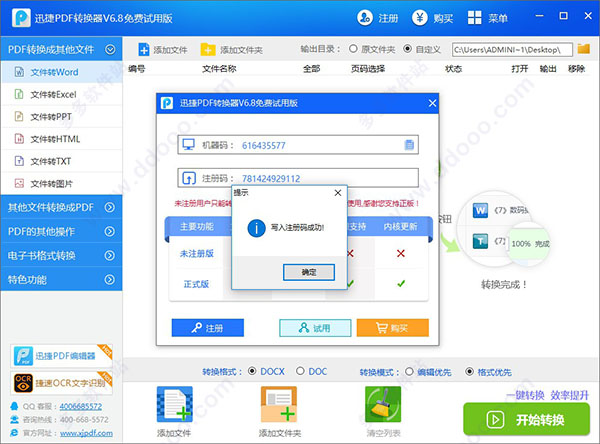Screen dimensions: 600x444
Task: Collapse PDF转换成其他文件 section
Action: click(110, 49)
